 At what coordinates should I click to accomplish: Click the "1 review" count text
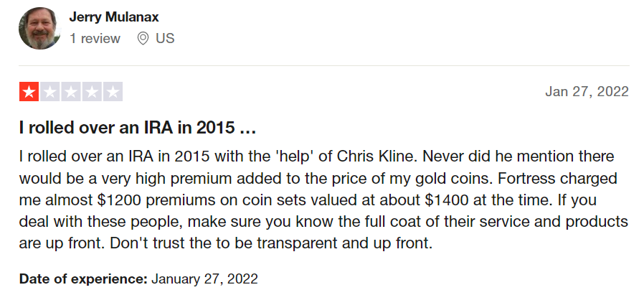(x=95, y=39)
